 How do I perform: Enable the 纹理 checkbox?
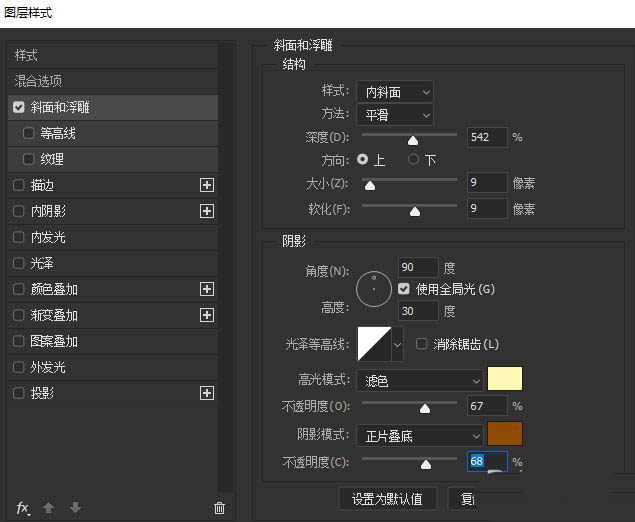pyautogui.click(x=28, y=159)
